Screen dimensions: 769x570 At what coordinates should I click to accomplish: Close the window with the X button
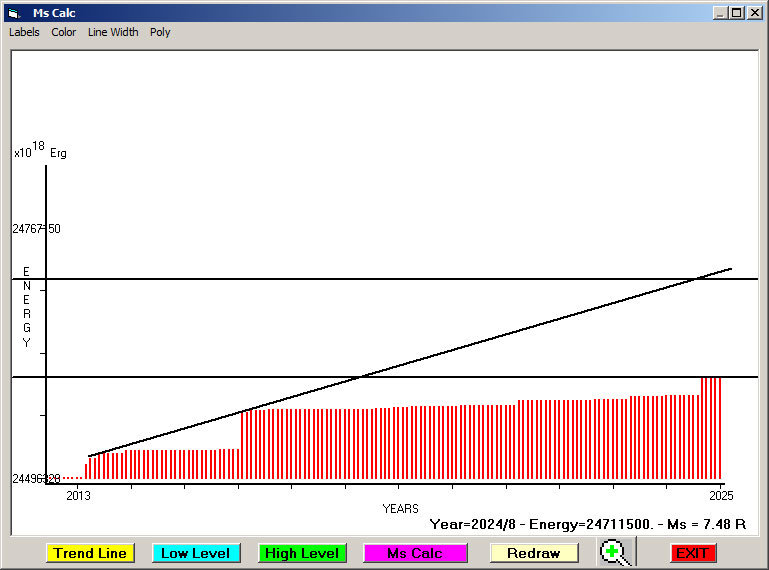click(x=755, y=13)
